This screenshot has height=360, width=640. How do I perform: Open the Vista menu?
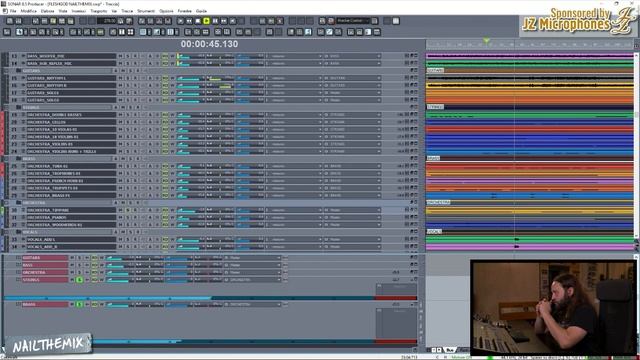(63, 11)
